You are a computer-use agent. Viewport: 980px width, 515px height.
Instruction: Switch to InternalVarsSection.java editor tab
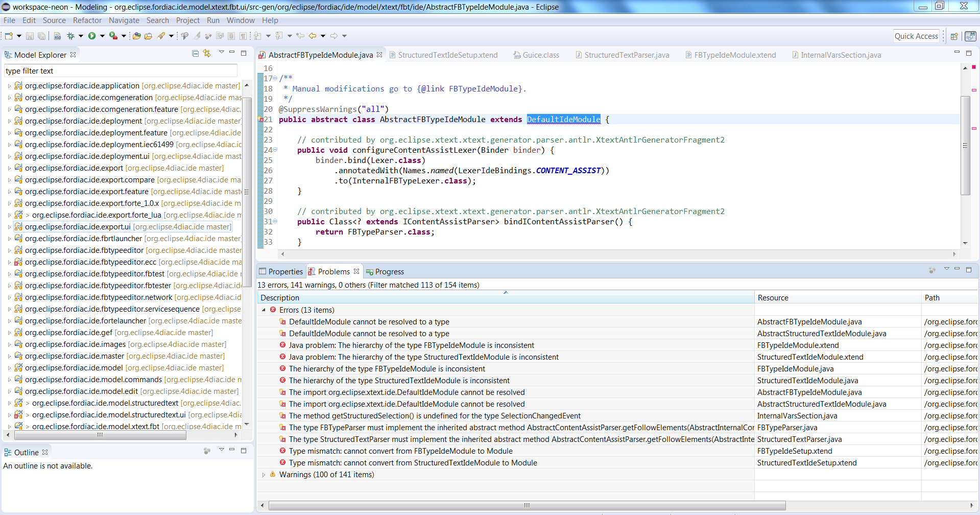click(x=836, y=55)
